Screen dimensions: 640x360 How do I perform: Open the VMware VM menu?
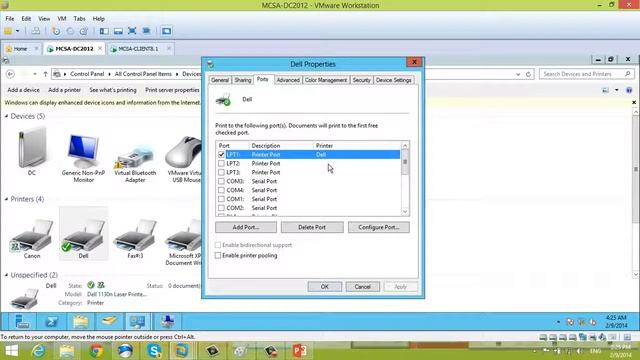[62, 19]
